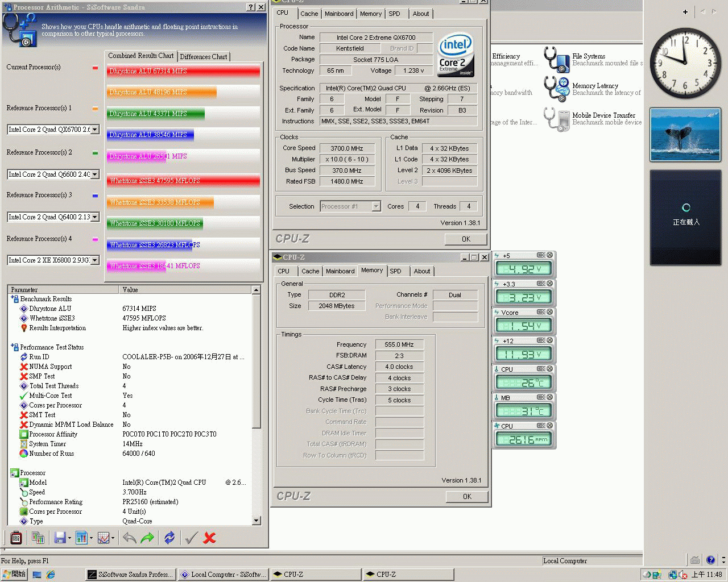The image size is (728, 582).
Task: Click the line graph chart toolbar icon
Action: coord(104,538)
